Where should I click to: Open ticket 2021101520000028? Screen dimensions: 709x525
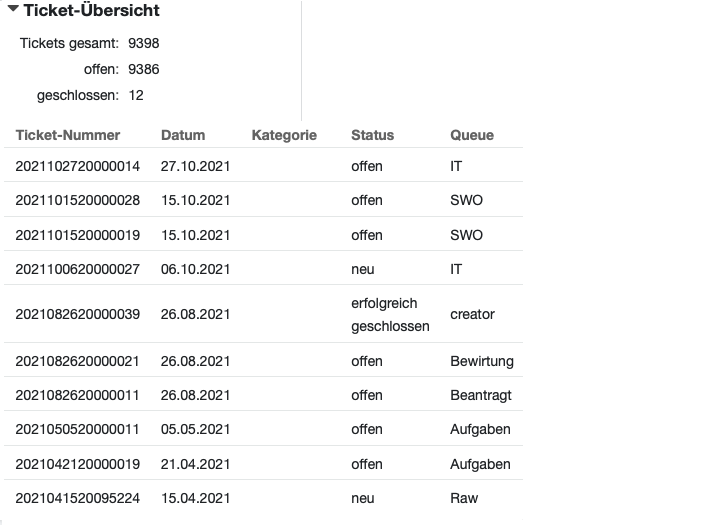tap(78, 200)
